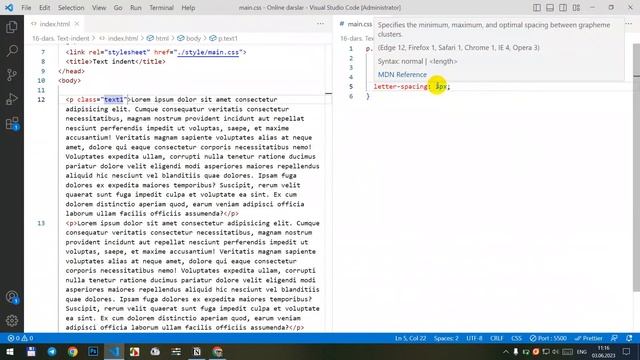Open the ./style/main.css href link
The image size is (640, 360).
[208, 52]
